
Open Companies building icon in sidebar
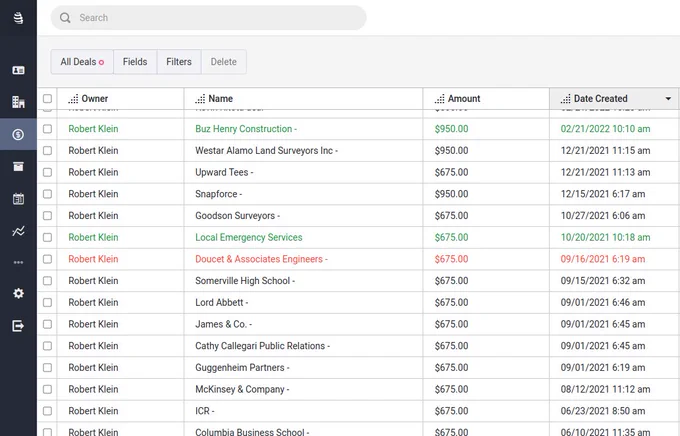(x=18, y=102)
